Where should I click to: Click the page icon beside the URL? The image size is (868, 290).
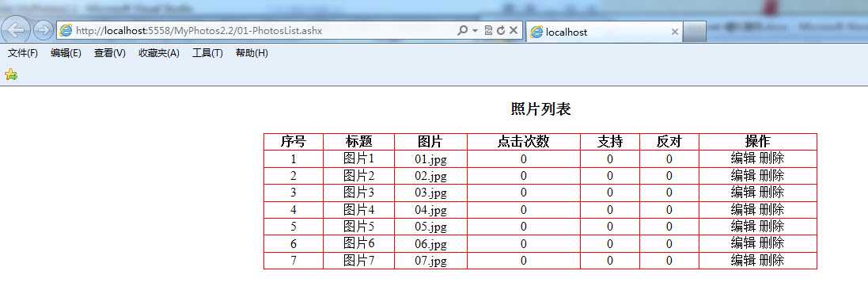pos(66,30)
